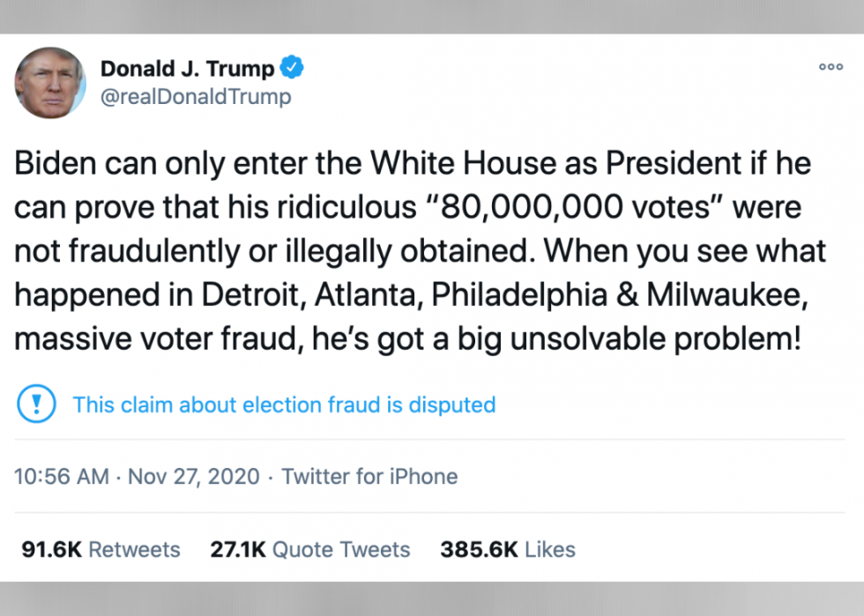The image size is (864, 616).
Task: Open the Twitter for iPhone source link
Action: pyautogui.click(x=369, y=477)
